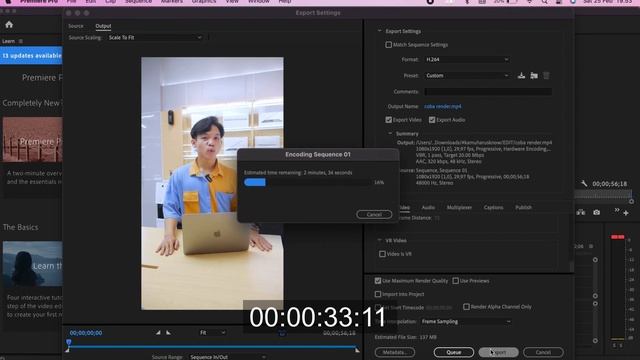Click the Comparison View icon beside the camera

581,213
